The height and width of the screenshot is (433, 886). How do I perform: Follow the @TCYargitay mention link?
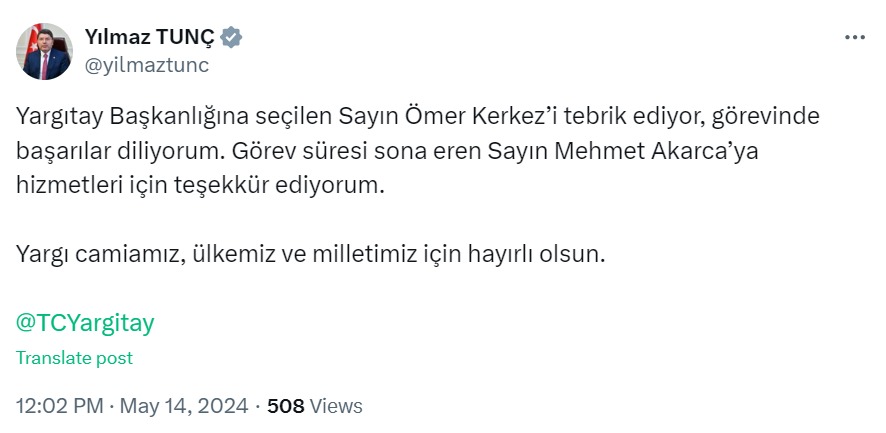86,323
